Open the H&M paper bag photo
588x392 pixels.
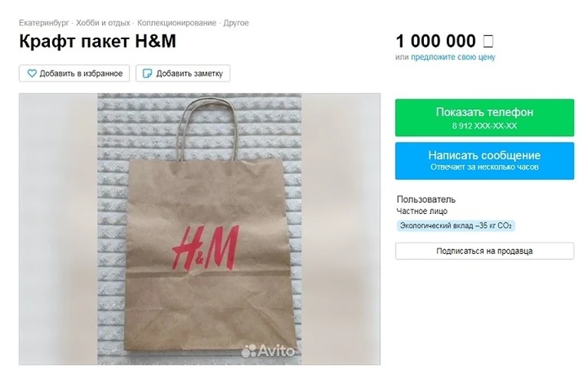point(199,229)
